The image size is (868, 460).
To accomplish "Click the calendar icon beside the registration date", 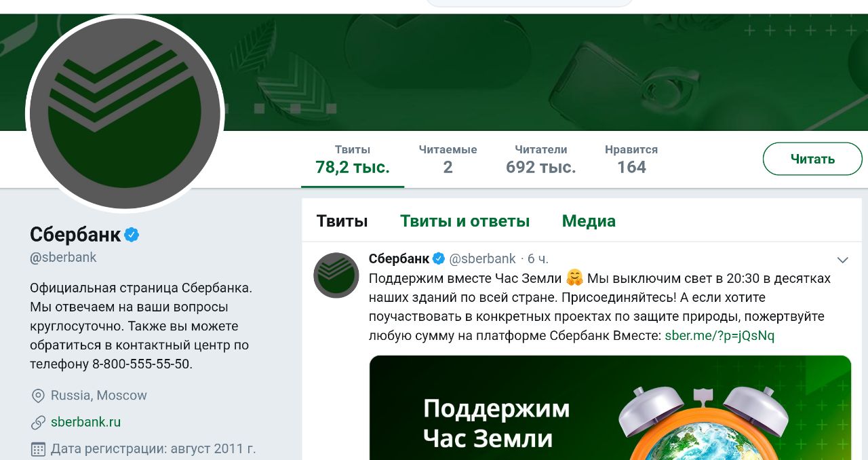I will click(39, 449).
